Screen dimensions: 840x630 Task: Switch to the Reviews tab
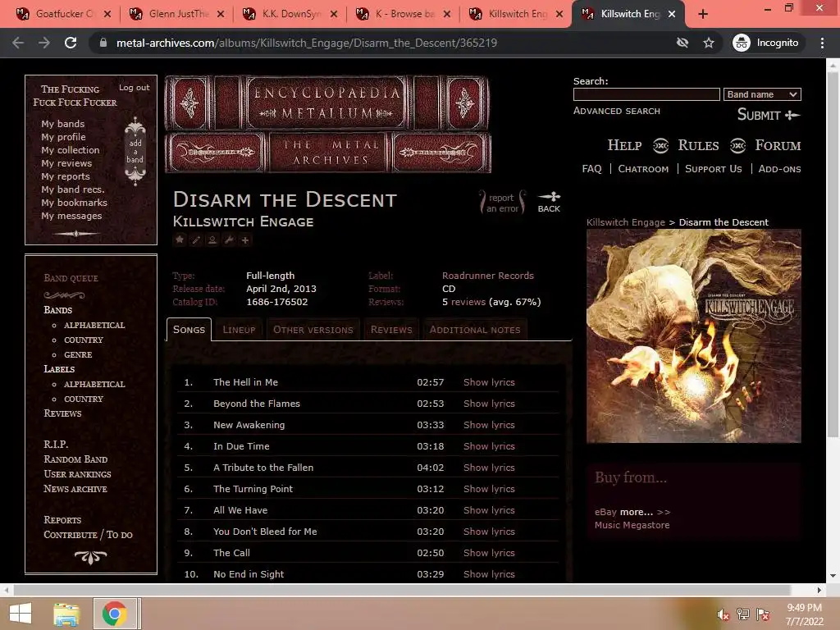[391, 330]
